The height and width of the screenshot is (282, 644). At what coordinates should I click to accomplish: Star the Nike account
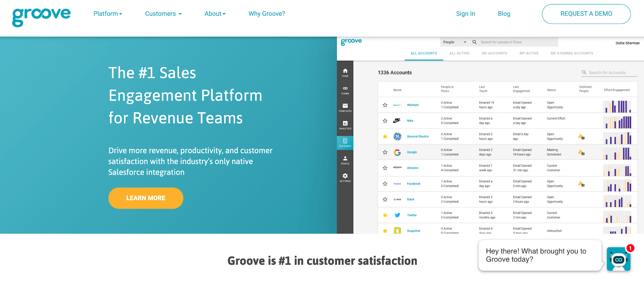pos(385,121)
